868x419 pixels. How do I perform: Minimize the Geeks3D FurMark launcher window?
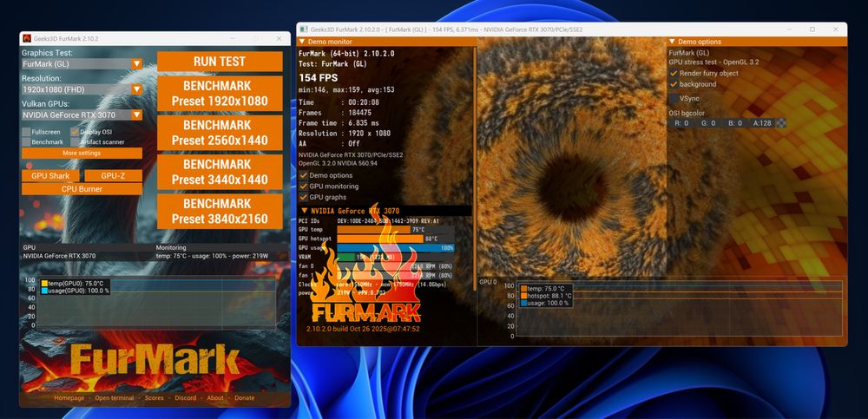233,39
